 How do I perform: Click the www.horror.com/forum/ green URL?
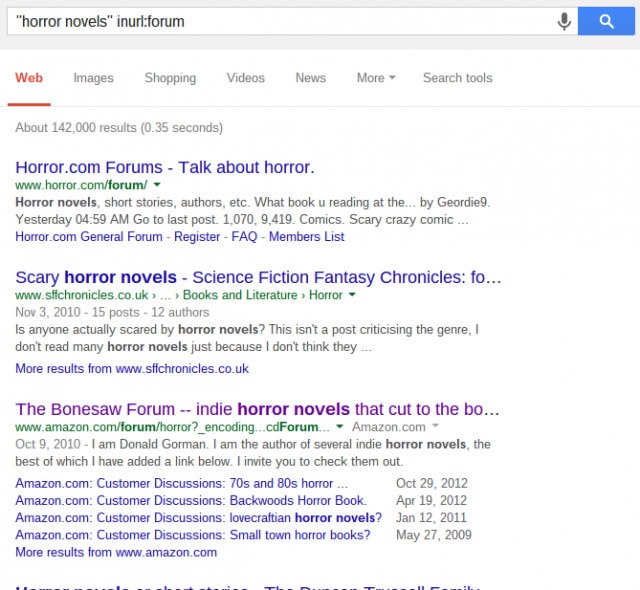click(x=81, y=185)
